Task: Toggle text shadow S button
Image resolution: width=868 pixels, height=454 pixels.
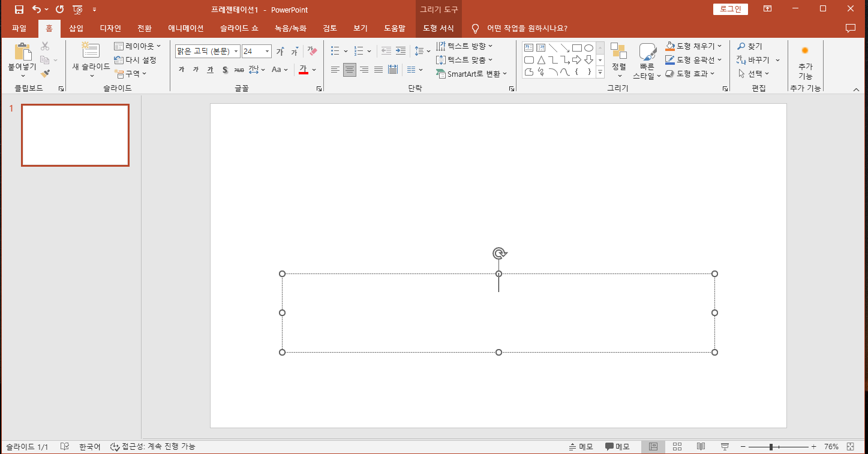Action: coord(225,70)
